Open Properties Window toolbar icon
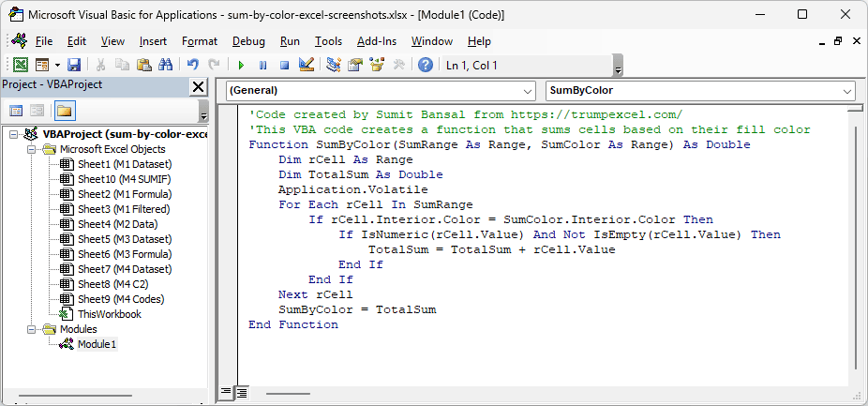868x406 pixels. [355, 66]
